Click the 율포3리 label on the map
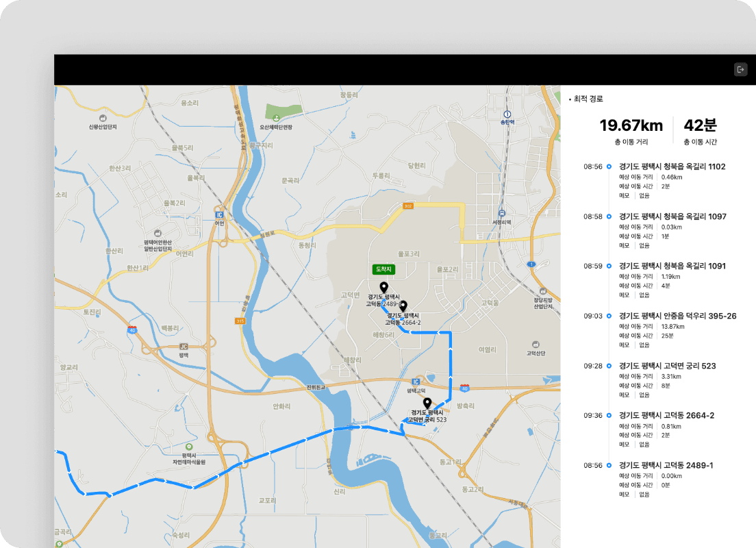Screen dimensions: 756x548 [x=408, y=254]
